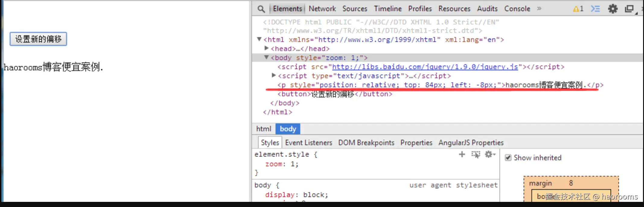Select the DOCTYPE declaration line

381,26
